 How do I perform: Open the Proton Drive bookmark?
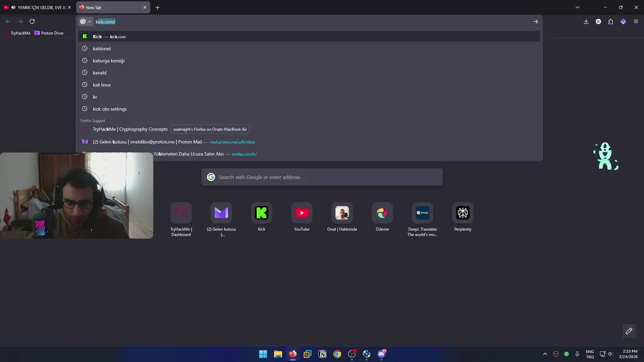49,33
